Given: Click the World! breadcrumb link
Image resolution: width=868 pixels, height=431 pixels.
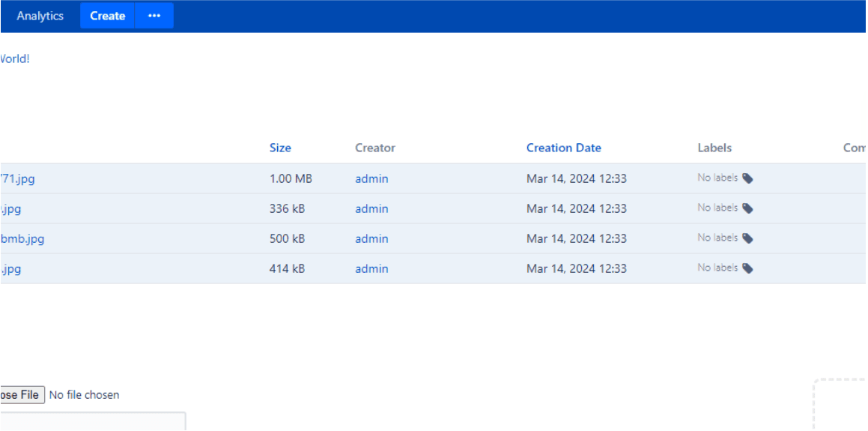Looking at the screenshot, I should click(14, 58).
